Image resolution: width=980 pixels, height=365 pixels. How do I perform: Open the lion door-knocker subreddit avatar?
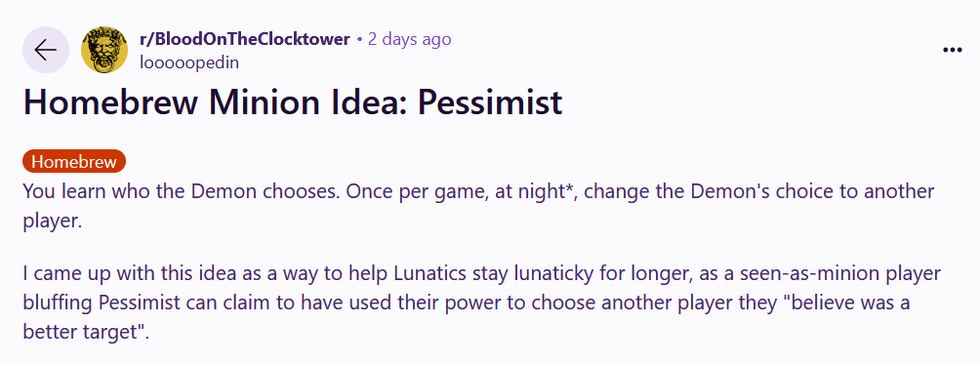(x=104, y=50)
